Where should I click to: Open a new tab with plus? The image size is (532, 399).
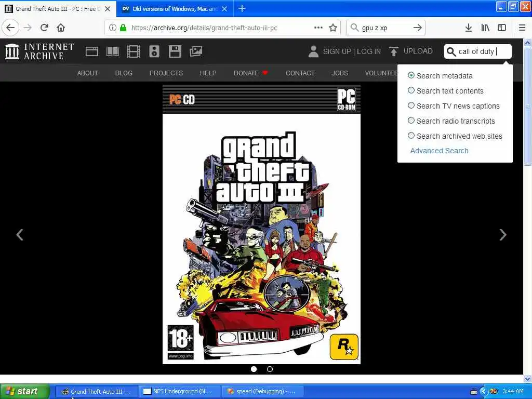(x=242, y=8)
